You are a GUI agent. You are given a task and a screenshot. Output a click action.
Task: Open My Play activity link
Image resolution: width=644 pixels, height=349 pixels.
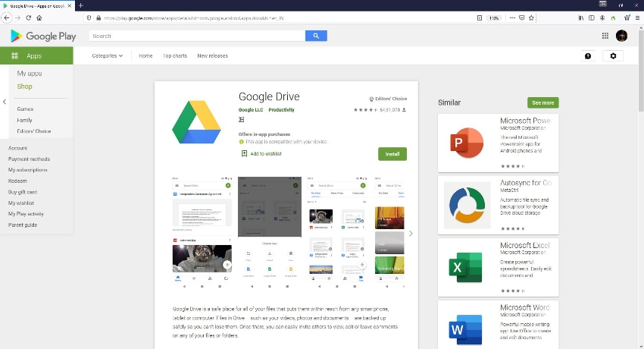[26, 214]
